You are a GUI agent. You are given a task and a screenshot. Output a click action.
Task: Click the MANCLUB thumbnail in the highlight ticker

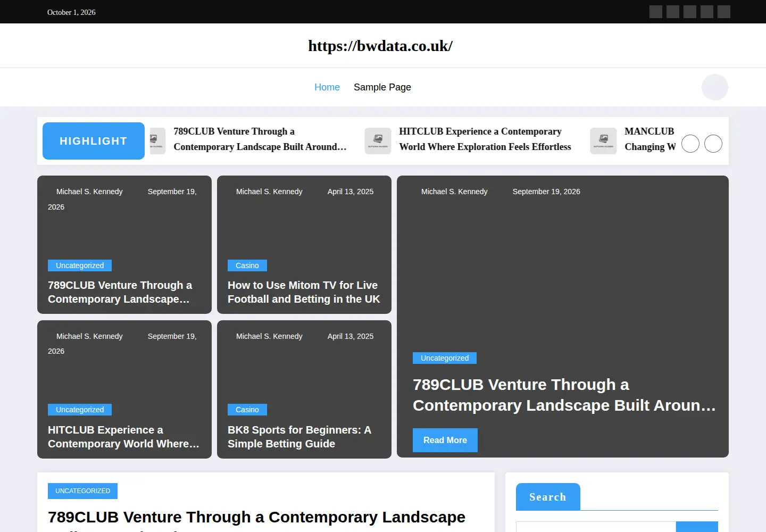pos(603,141)
